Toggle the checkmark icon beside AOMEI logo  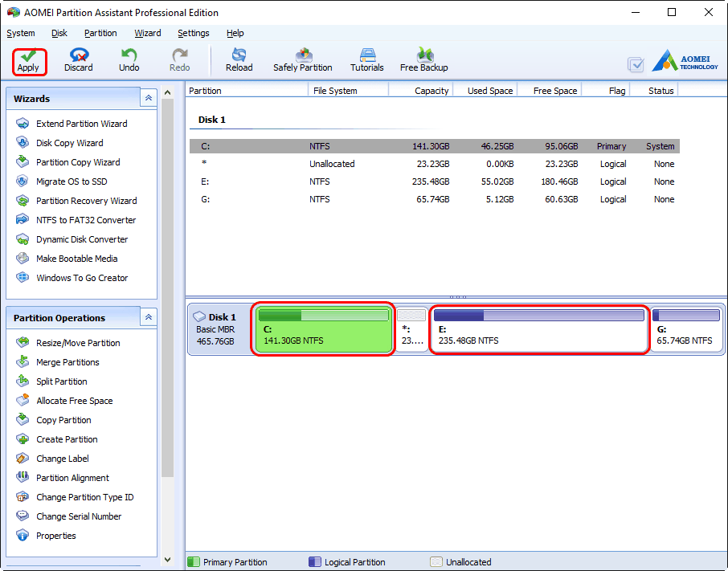coord(636,64)
